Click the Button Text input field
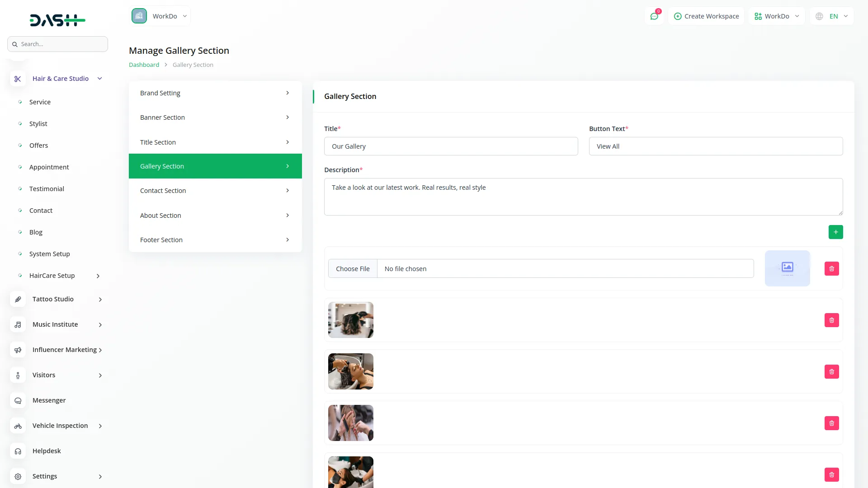The width and height of the screenshot is (868, 488). 716,146
